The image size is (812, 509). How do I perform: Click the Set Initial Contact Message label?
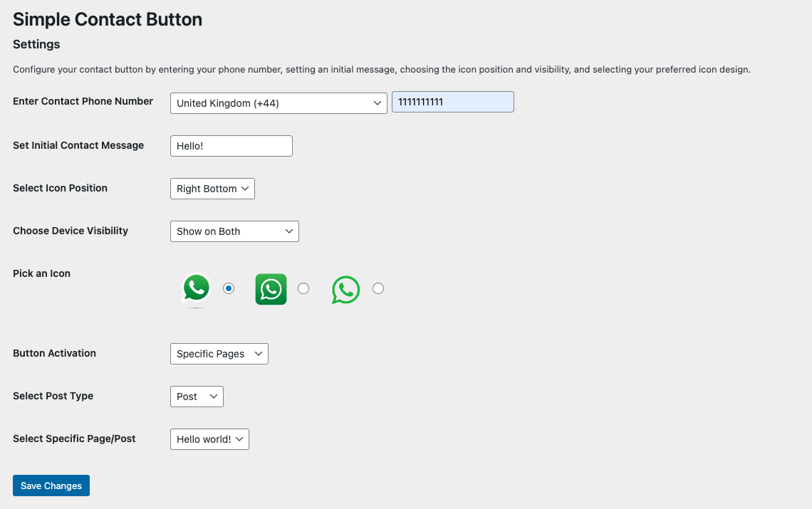tap(78, 145)
